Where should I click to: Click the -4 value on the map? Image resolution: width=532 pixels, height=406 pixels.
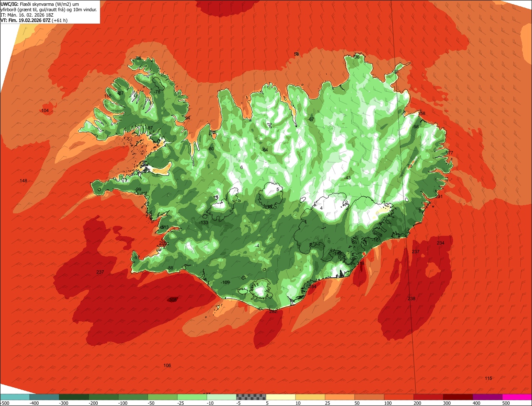click(x=257, y=246)
